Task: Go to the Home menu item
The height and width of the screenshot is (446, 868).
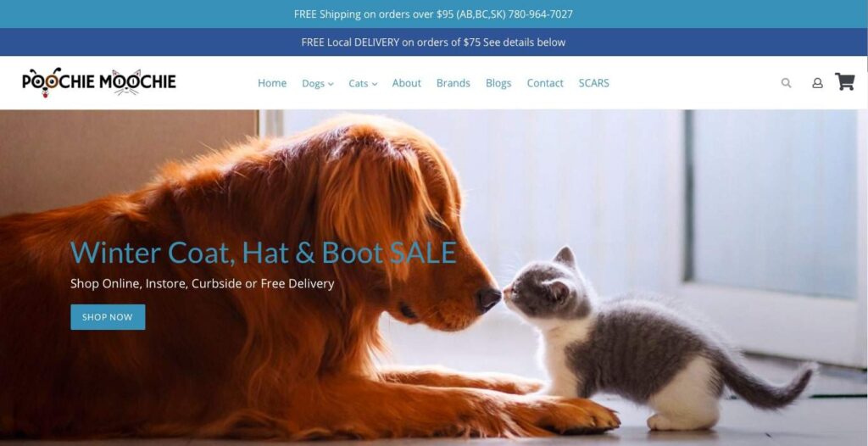Action: [272, 83]
